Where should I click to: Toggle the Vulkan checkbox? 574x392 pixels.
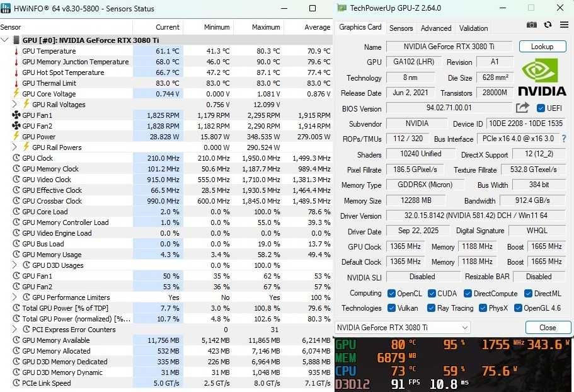click(x=391, y=308)
